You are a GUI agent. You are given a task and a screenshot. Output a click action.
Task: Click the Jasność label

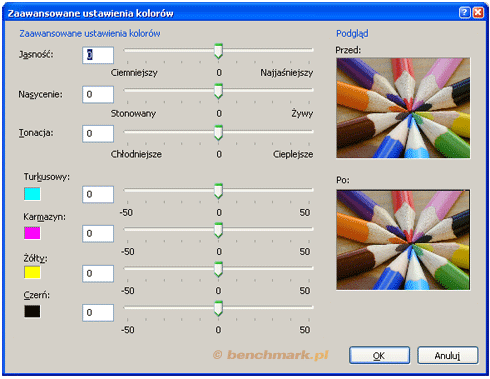[x=36, y=54]
